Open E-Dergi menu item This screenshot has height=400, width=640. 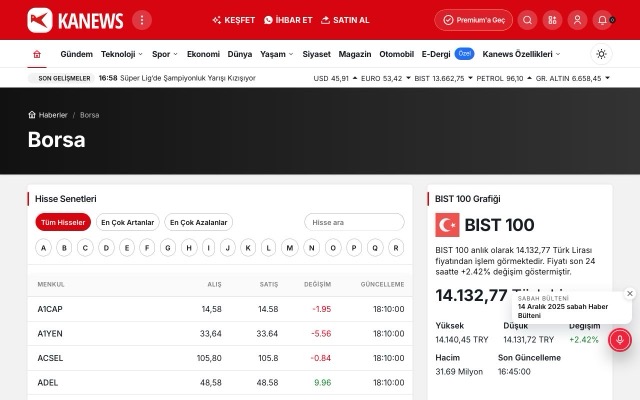point(436,54)
